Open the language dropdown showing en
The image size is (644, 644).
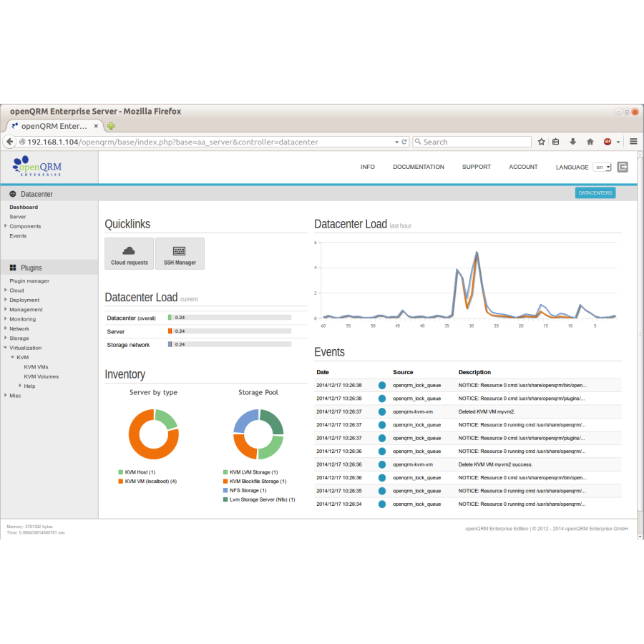point(602,167)
